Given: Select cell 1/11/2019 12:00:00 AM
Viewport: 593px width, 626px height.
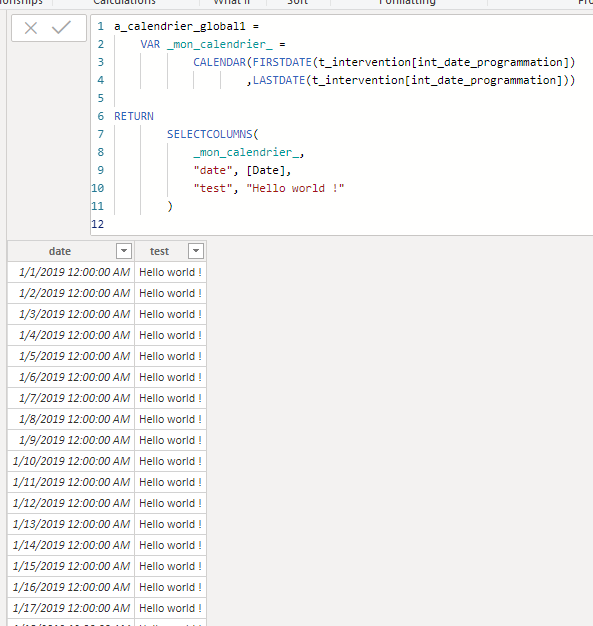Looking at the screenshot, I should coord(71,482).
